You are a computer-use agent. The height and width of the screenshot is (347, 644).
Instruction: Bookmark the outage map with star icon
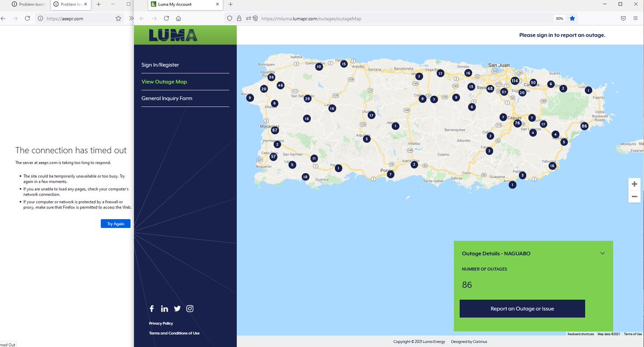pos(572,18)
